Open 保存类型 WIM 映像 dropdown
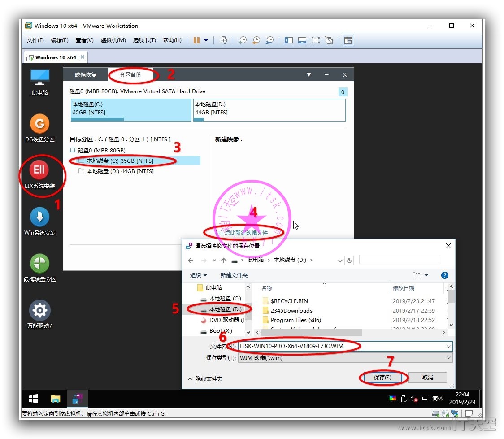504x439 pixels. 345,358
